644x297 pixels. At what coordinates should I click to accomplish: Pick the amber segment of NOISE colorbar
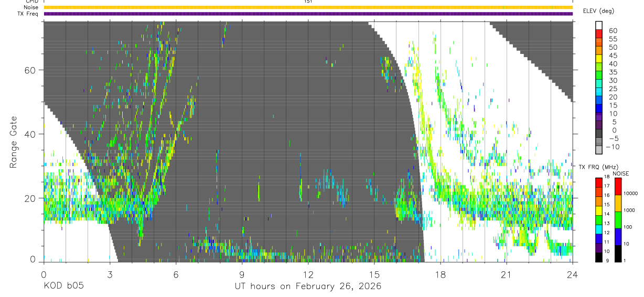pos(617,203)
